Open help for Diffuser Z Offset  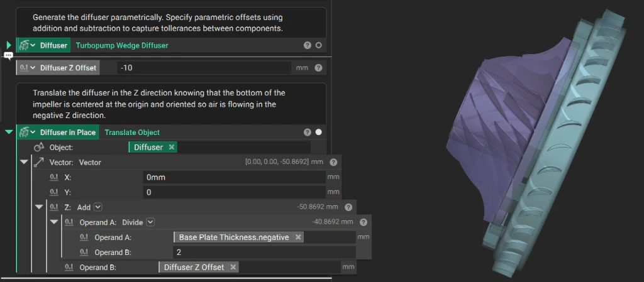pyautogui.click(x=318, y=68)
